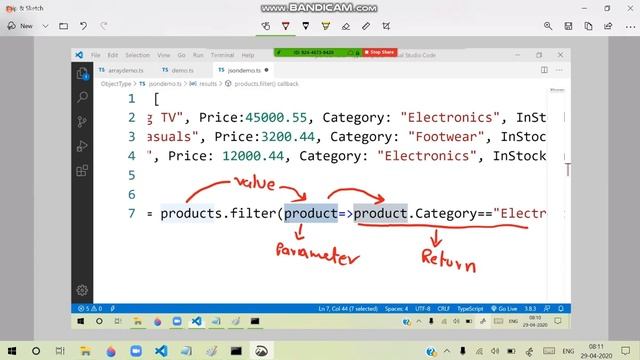Screen dimensions: 640x360
Task: Click line number 5 in the editor
Action: (x=131, y=175)
